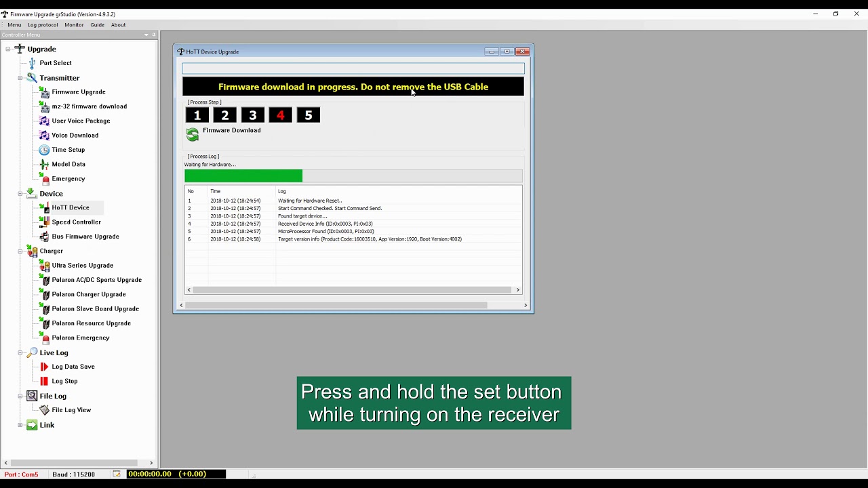868x488 pixels.
Task: Click scroll right arrow of tree scrollbar
Action: 151,463
